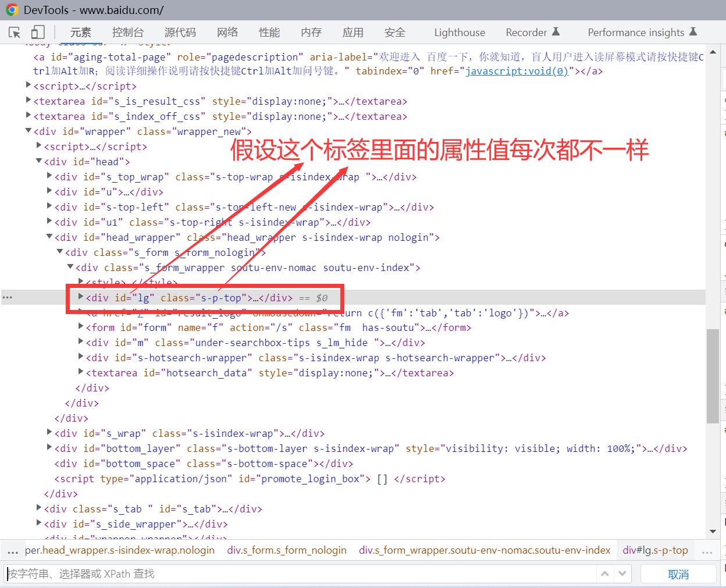The width and height of the screenshot is (726, 588).
Task: Switch to the Recorder tab
Action: tap(526, 33)
